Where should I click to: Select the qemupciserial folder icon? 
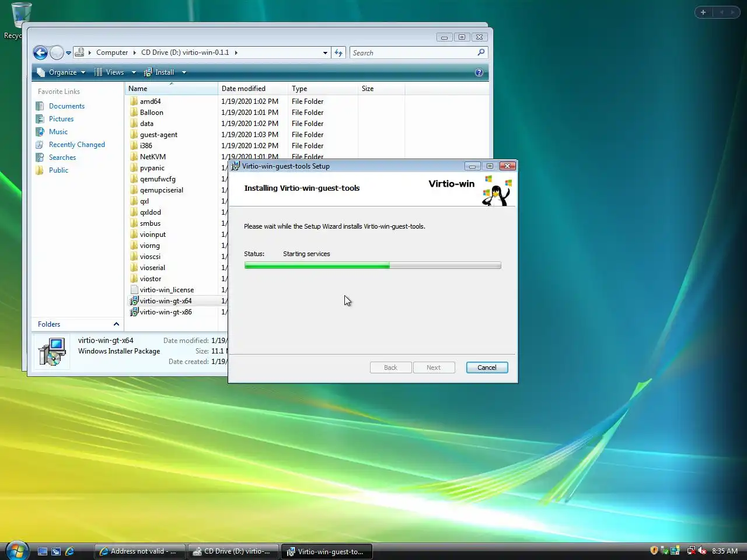click(134, 190)
